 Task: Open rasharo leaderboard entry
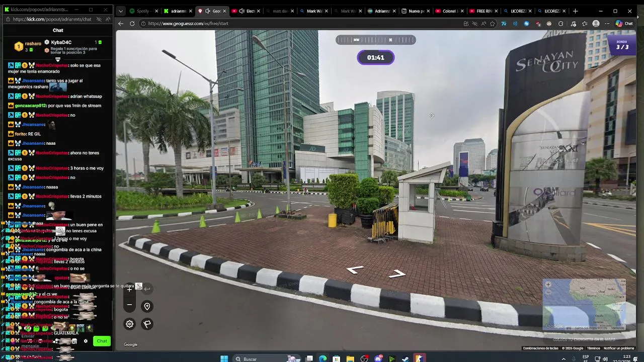pyautogui.click(x=28, y=46)
